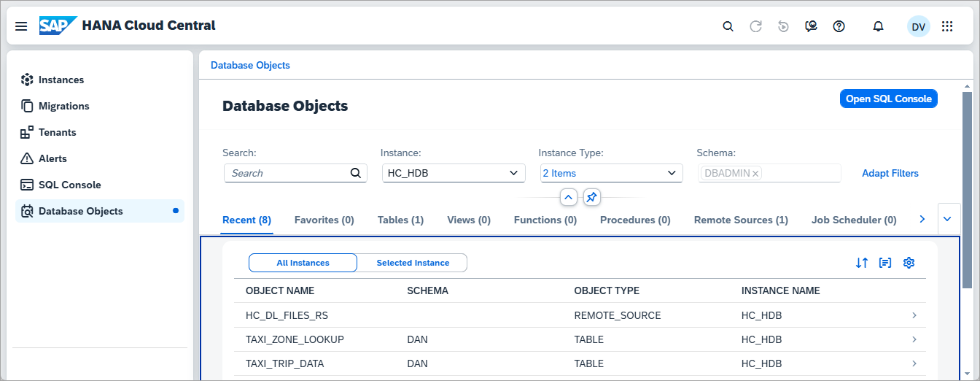
Task: Switch to the Job Scheduler (0) tab
Action: (x=854, y=220)
